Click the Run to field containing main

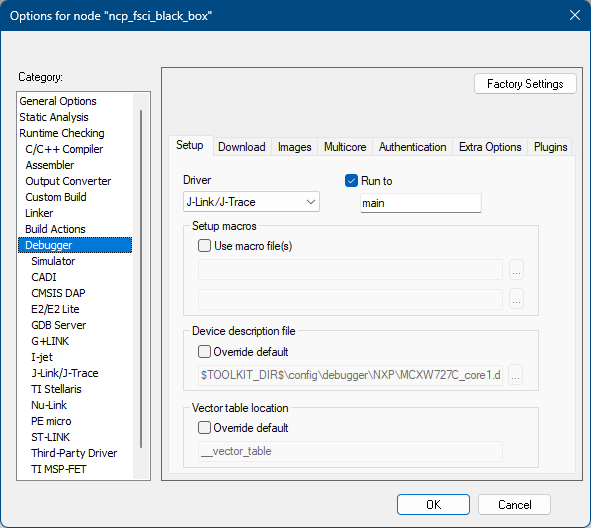[x=421, y=203]
